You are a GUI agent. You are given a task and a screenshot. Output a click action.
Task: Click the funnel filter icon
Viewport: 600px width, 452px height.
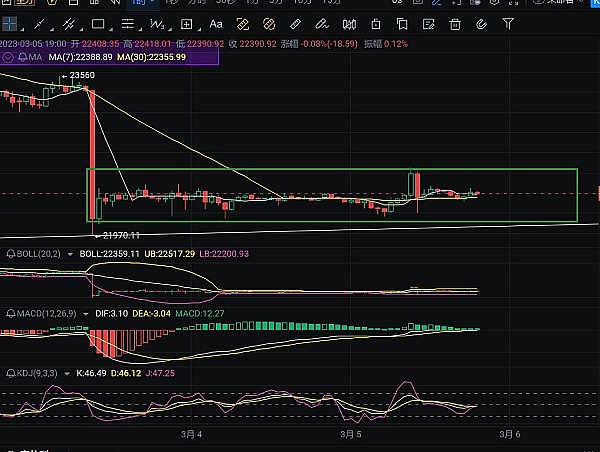point(508,24)
